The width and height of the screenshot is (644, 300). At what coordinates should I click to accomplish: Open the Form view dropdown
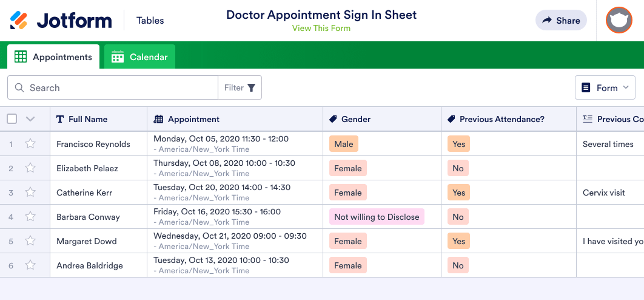point(605,88)
